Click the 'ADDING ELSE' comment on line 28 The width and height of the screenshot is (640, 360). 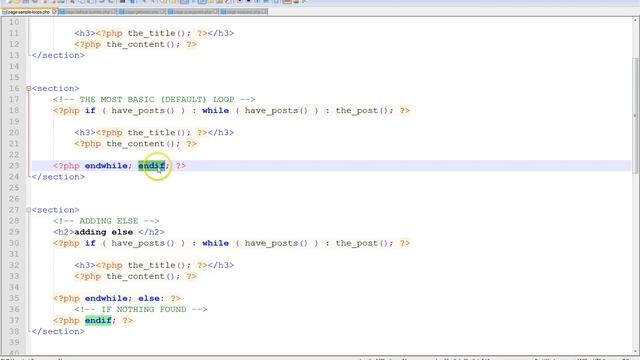pos(106,221)
